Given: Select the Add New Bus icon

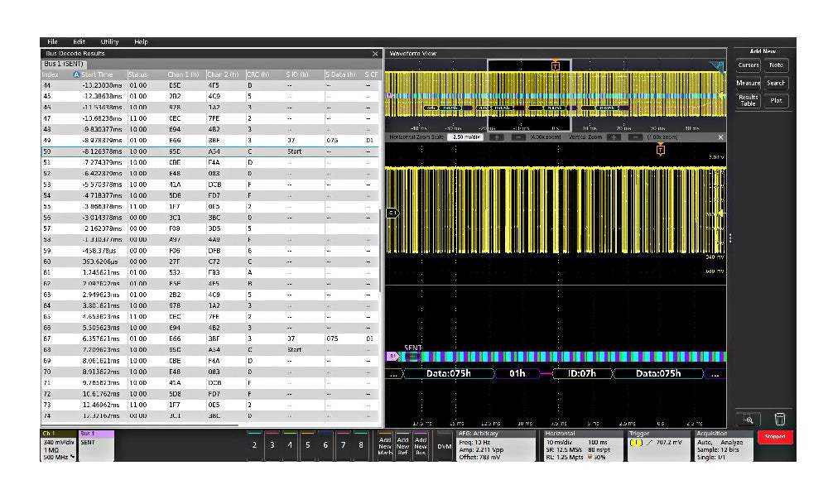Looking at the screenshot, I should tap(421, 445).
